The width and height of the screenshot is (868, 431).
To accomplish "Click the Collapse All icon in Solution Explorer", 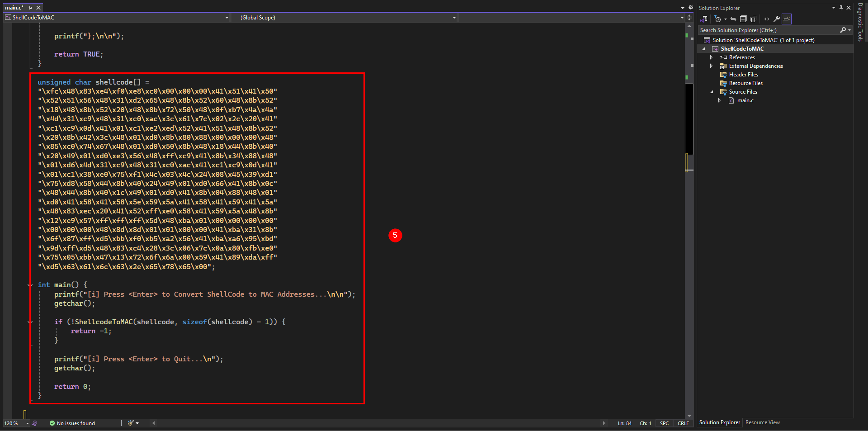I will coord(743,19).
